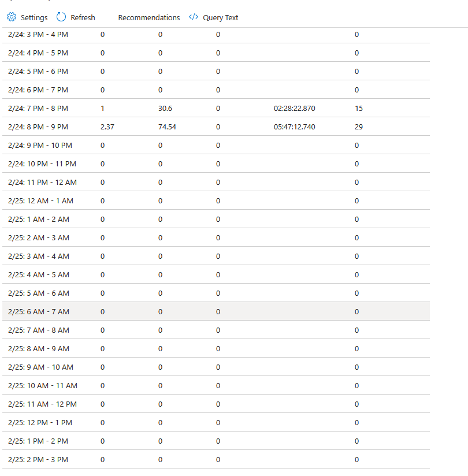
Task: Click the duration 02:28:22.870
Action: (294, 109)
